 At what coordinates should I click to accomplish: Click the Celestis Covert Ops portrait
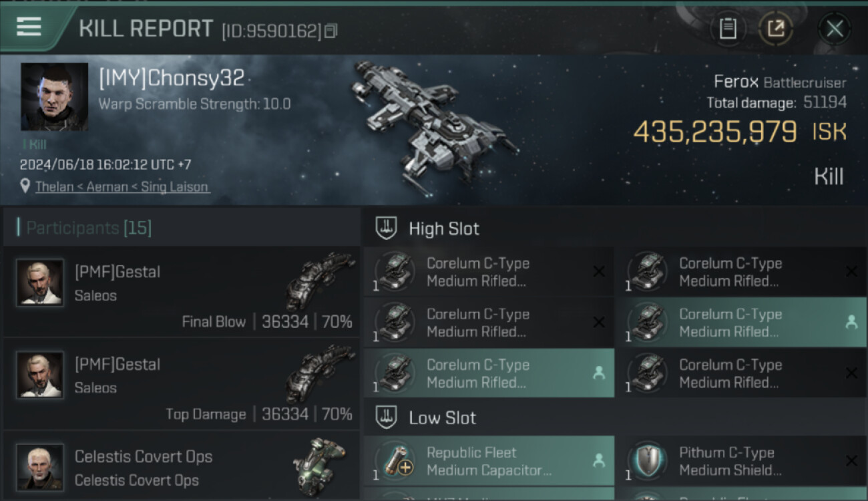(x=40, y=467)
